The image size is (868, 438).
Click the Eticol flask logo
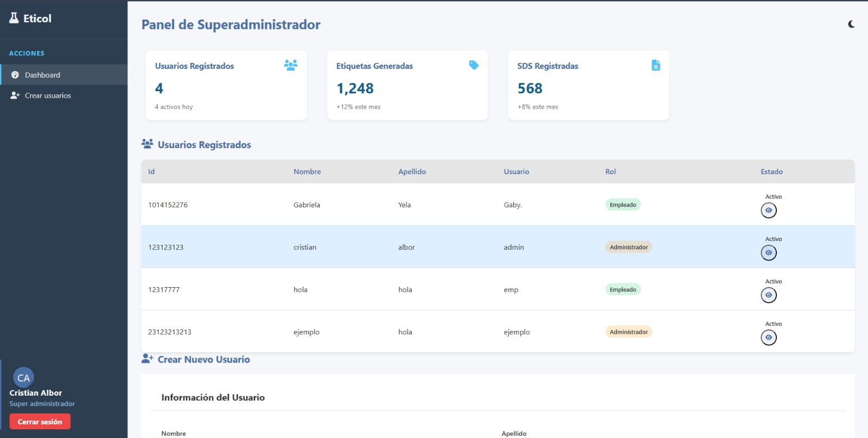pyautogui.click(x=14, y=18)
